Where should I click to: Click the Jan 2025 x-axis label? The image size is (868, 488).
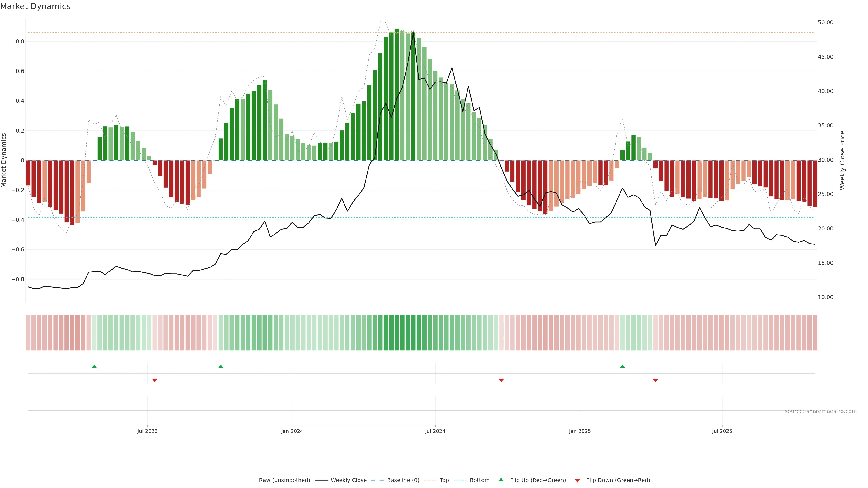[580, 431]
